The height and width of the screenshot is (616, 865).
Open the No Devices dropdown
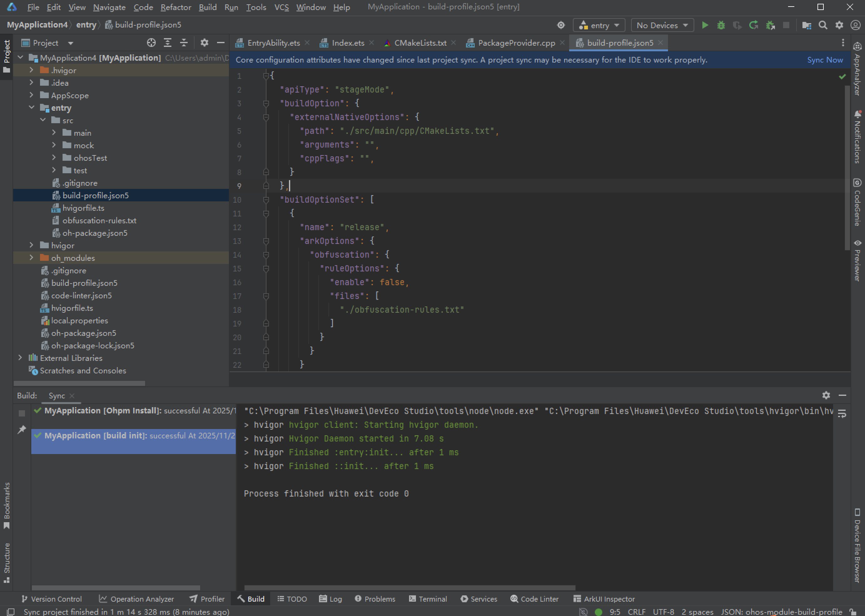pyautogui.click(x=662, y=25)
